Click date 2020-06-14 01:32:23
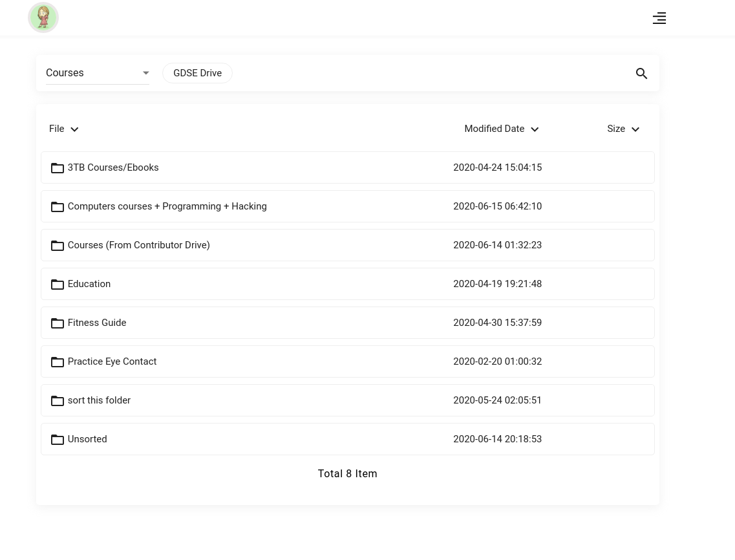The image size is (735, 560). [x=497, y=245]
